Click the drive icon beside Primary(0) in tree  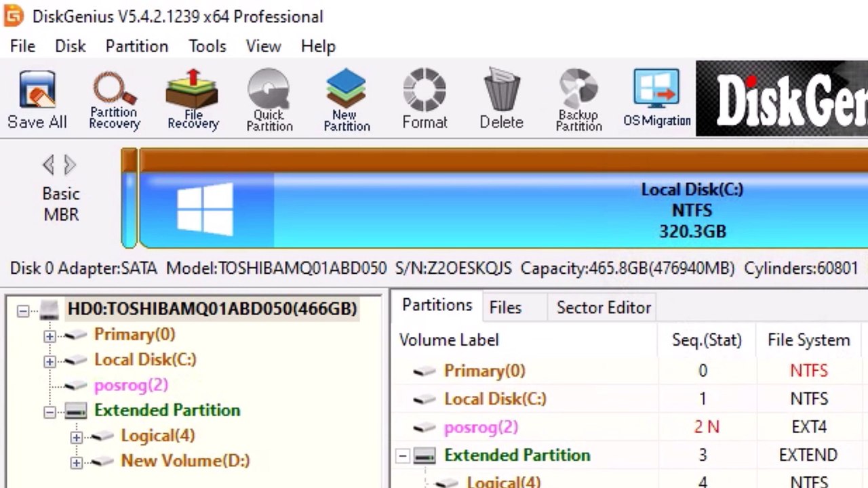point(75,335)
